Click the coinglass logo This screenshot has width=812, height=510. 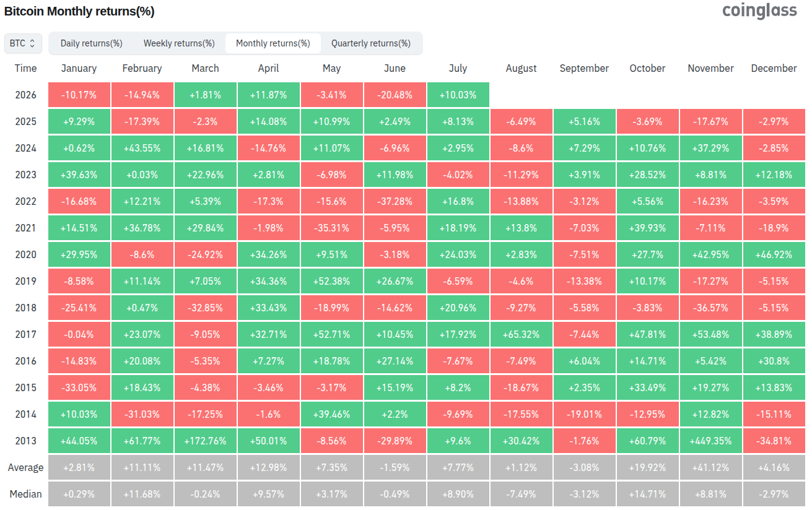[759, 11]
